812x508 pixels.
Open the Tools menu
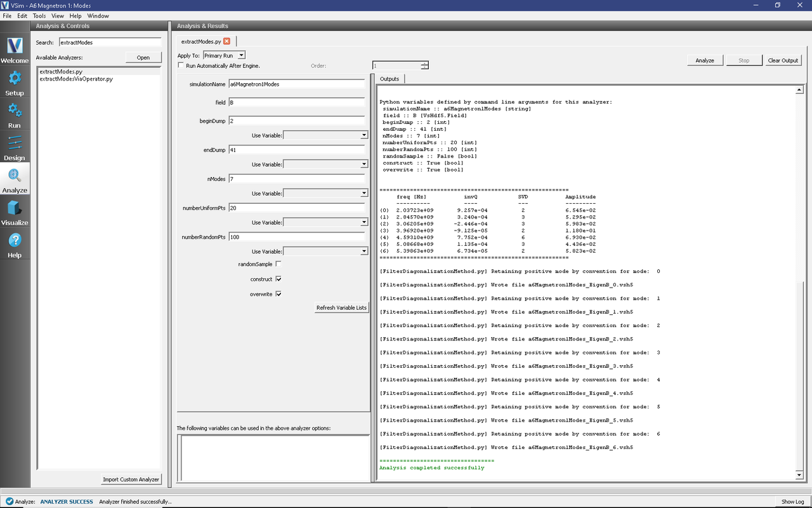(39, 16)
